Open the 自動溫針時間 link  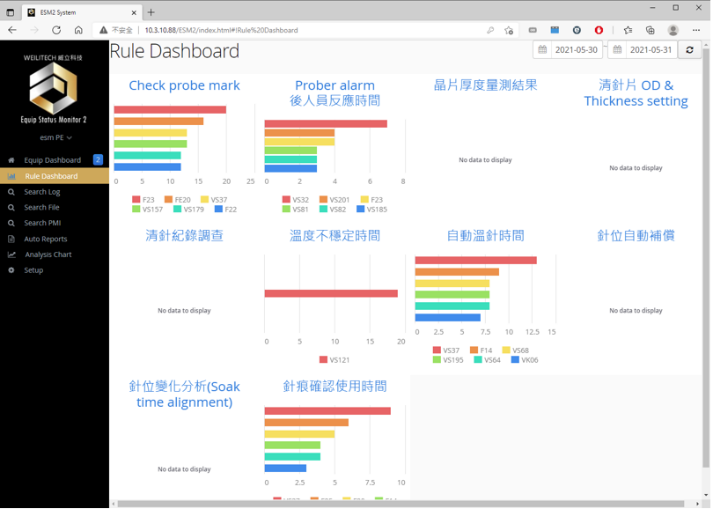pyautogui.click(x=485, y=236)
